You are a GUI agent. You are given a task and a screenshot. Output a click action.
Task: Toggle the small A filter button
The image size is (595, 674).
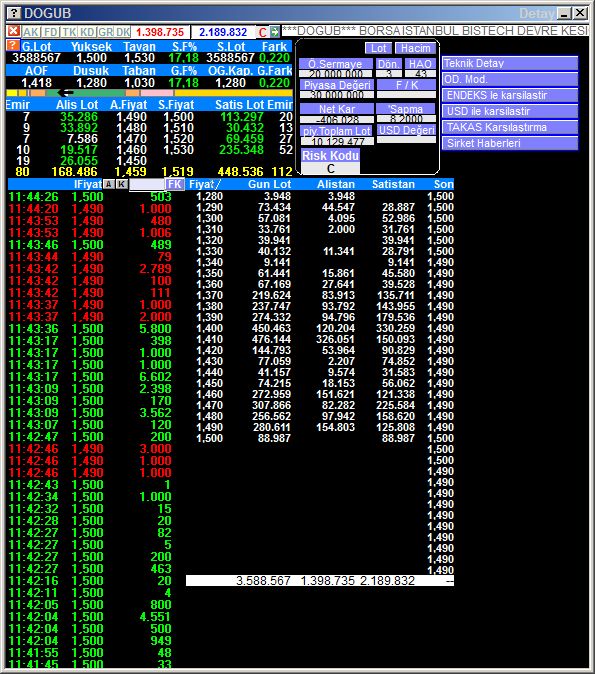pos(109,184)
